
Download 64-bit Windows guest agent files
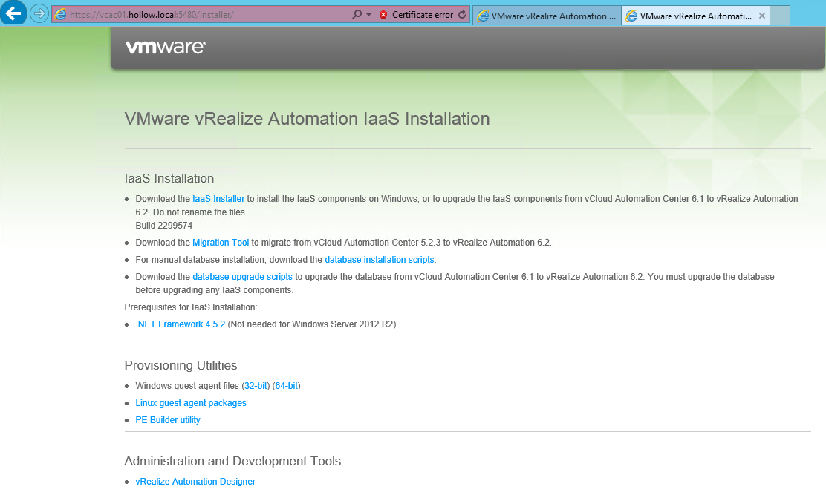pyautogui.click(x=286, y=386)
